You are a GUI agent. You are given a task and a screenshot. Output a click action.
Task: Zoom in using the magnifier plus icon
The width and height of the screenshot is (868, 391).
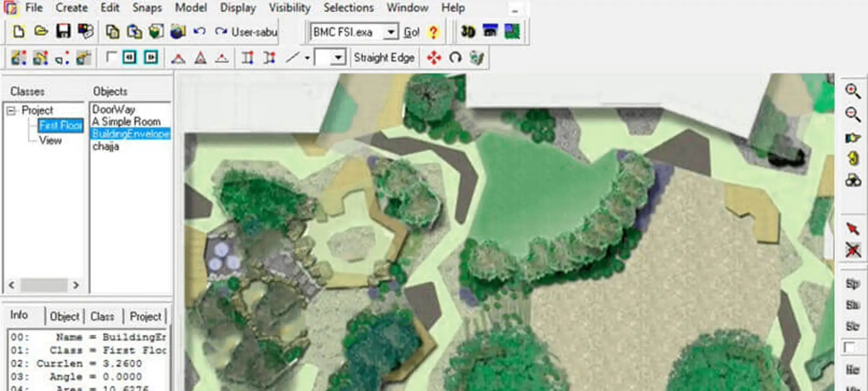click(x=853, y=91)
